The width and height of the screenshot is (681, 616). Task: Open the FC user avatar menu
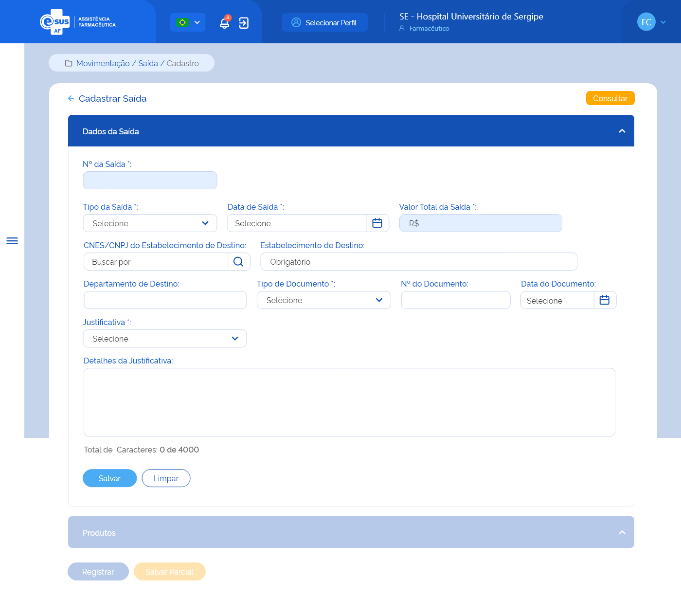tap(646, 22)
